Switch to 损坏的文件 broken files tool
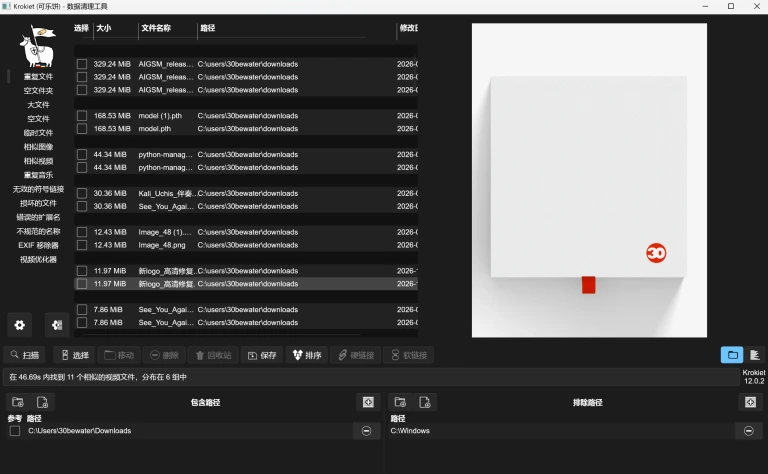 tap(38, 203)
